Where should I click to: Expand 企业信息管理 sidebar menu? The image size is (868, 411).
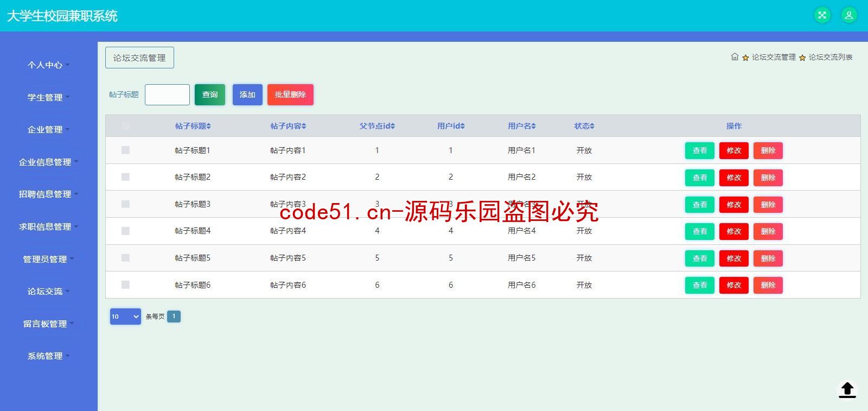[x=49, y=162]
